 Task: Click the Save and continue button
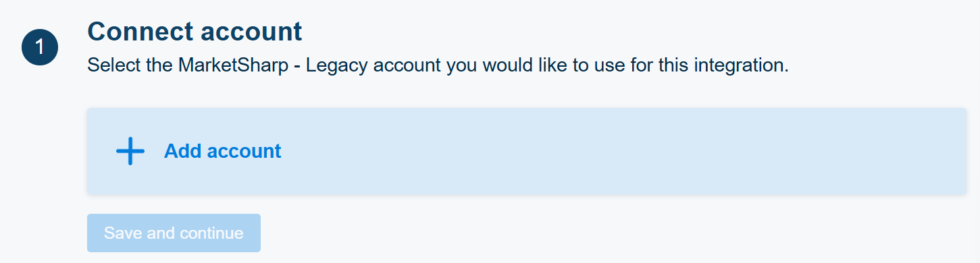point(174,233)
